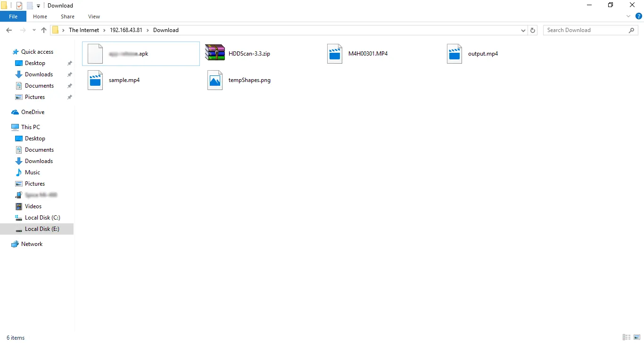Open Documents under This PC
Image resolution: width=644 pixels, height=343 pixels.
(34, 150)
